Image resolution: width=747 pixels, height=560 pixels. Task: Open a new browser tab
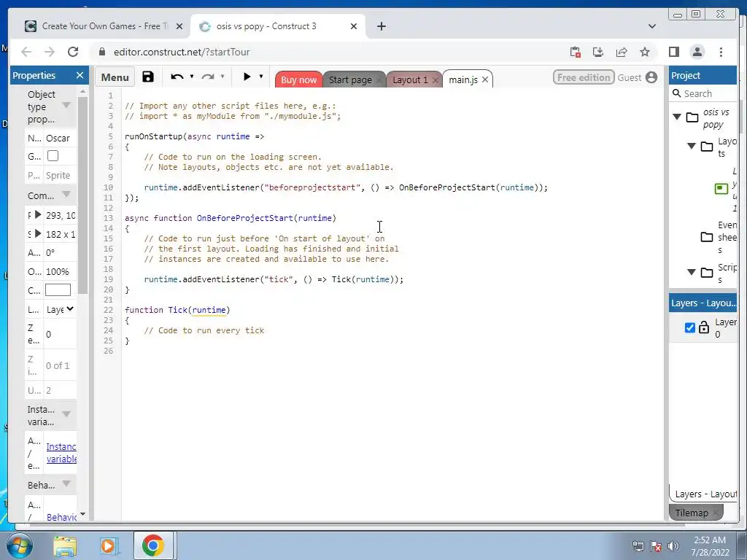(381, 26)
